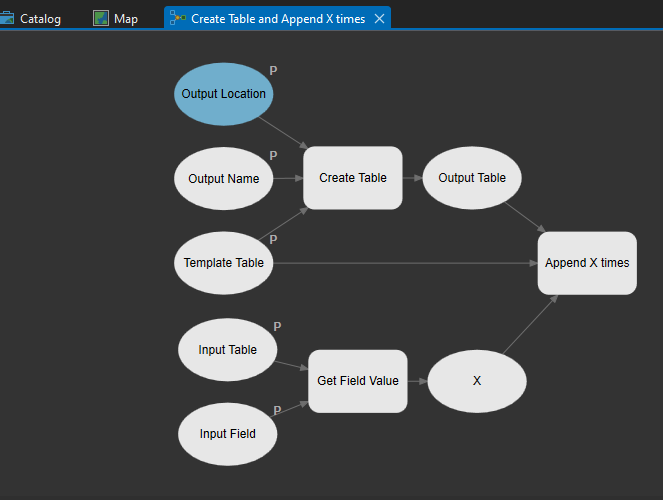Click the P parameter marker on Output Name
663x500 pixels.
(x=273, y=156)
